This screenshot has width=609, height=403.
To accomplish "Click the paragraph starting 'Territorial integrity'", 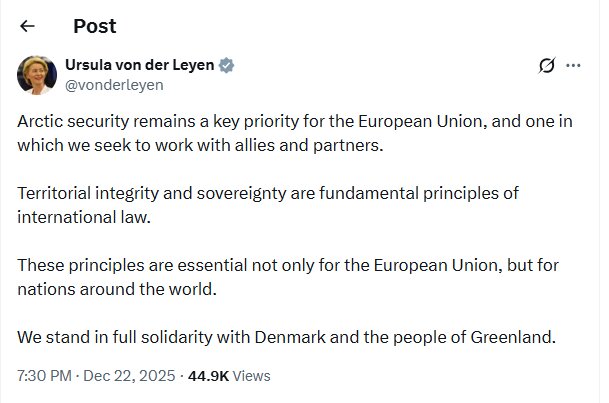I will pyautogui.click(x=268, y=203).
